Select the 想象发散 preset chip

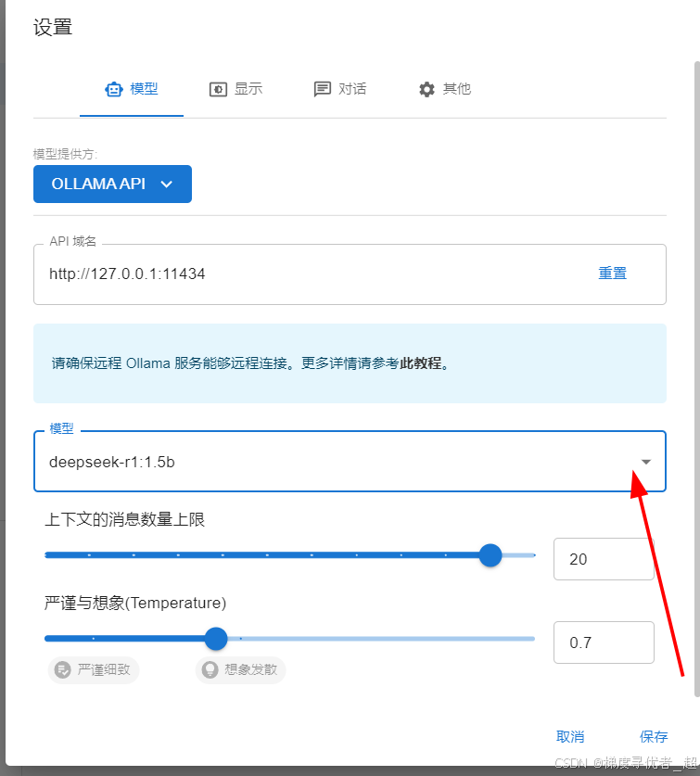240,670
